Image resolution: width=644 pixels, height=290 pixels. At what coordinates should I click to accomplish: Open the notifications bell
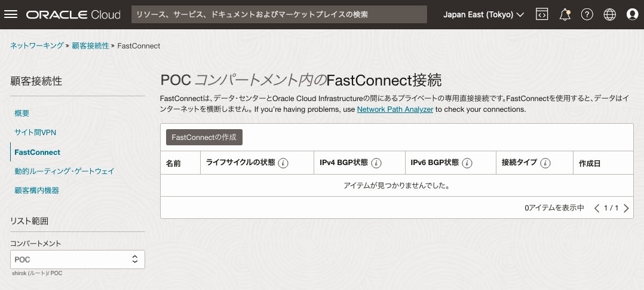565,15
